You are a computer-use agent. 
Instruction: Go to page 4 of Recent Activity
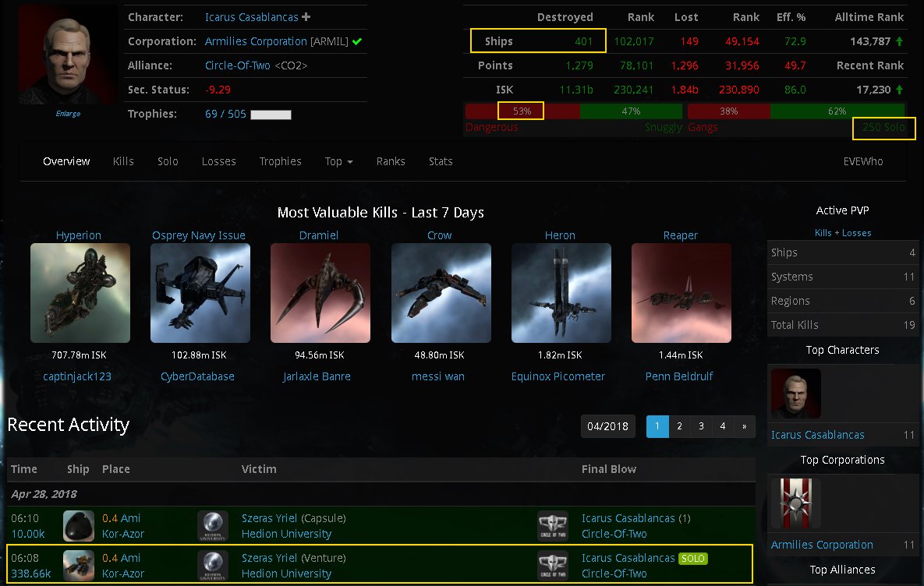tap(723, 426)
